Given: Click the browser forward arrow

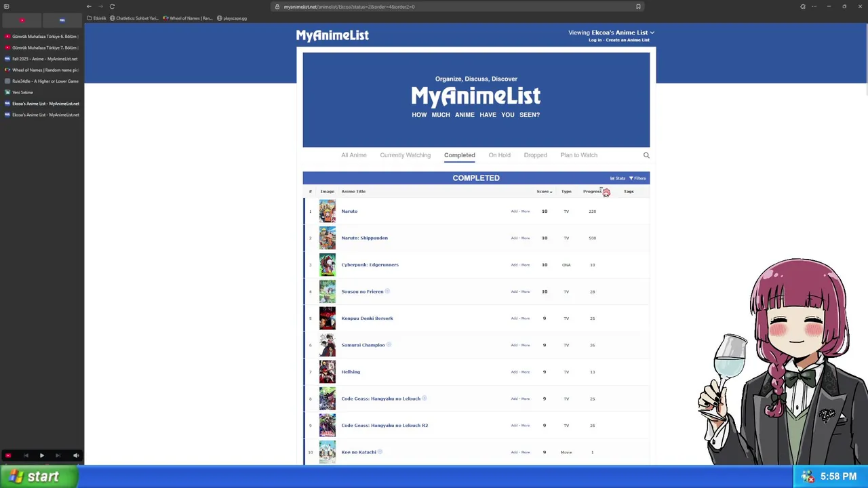Looking at the screenshot, I should pyautogui.click(x=100, y=6).
